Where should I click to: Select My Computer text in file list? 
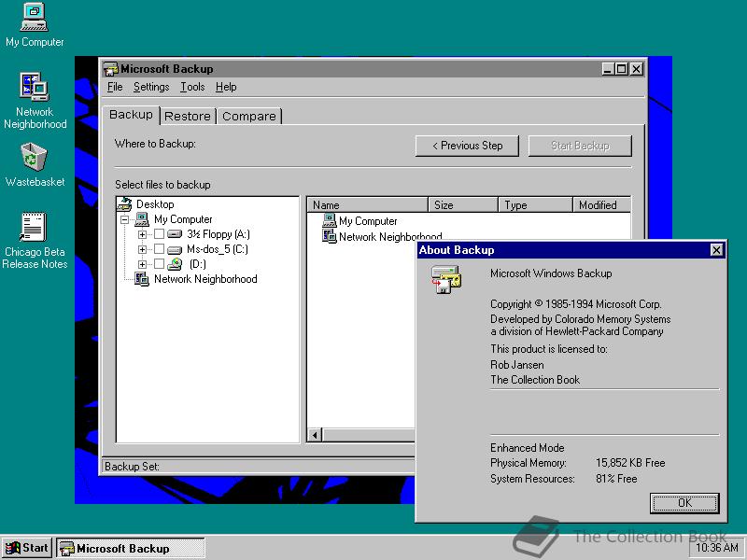point(368,221)
